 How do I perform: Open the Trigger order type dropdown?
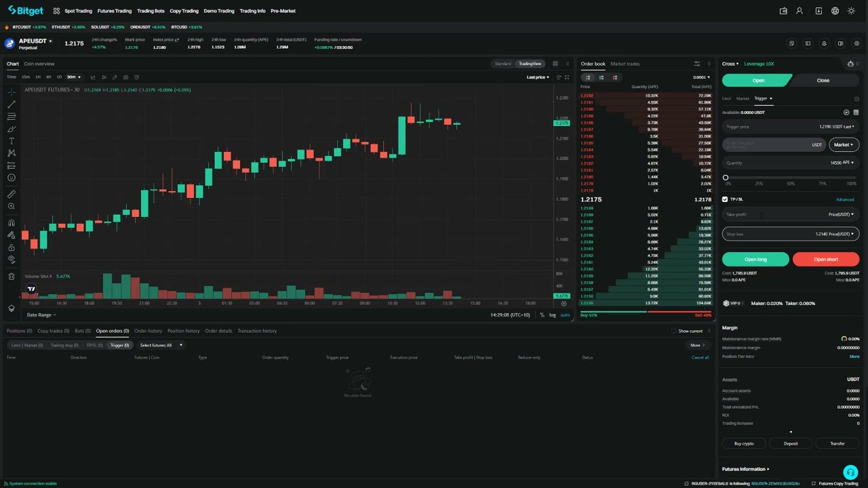click(764, 98)
